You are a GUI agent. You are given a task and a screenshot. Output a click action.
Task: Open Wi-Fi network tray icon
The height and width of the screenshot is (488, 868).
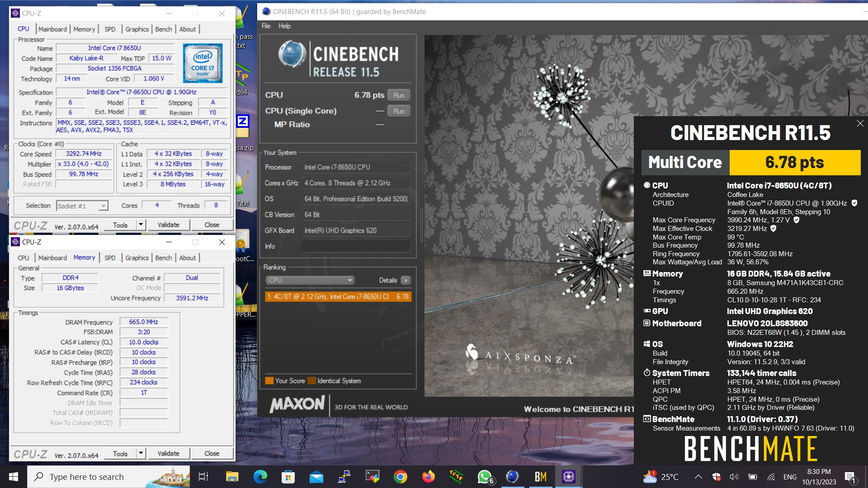pos(771,477)
